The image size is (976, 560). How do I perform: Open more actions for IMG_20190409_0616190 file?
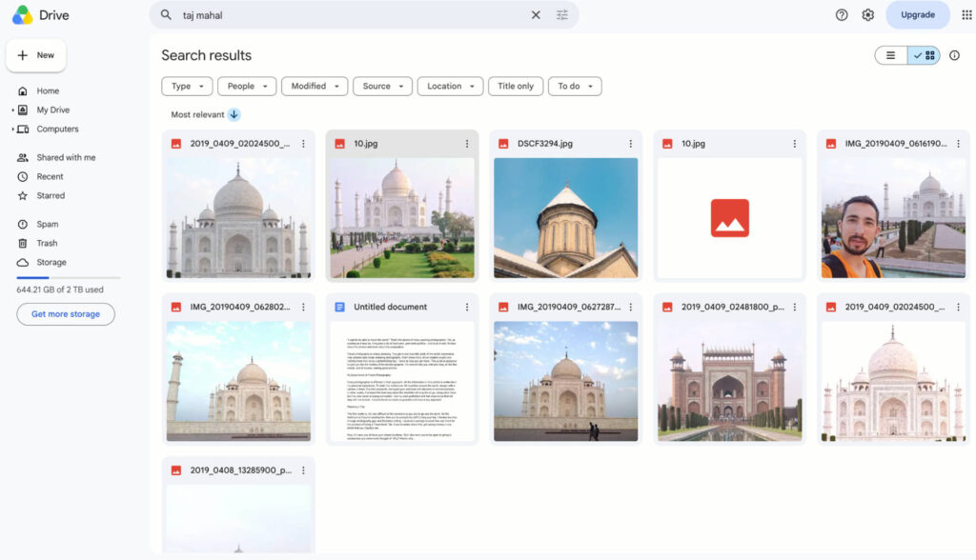pos(958,144)
